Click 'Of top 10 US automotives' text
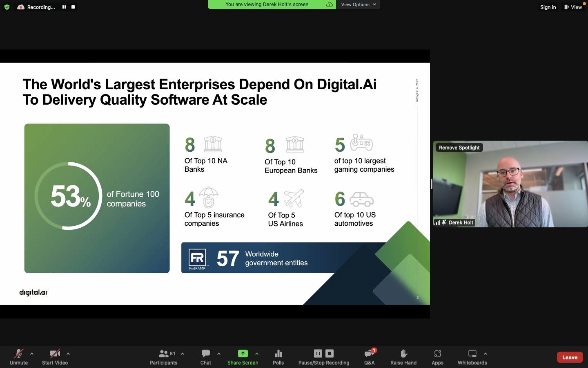This screenshot has height=368, width=588. click(x=355, y=219)
